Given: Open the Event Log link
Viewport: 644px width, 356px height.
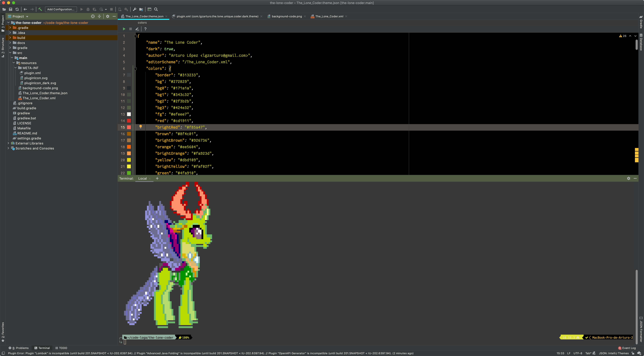Looking at the screenshot, I should coord(629,348).
